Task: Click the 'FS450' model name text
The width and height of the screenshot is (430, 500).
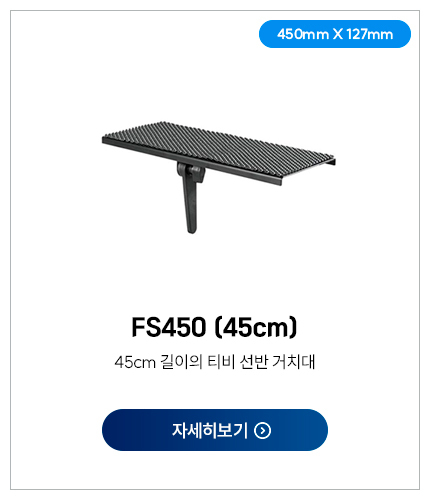Action: click(x=169, y=327)
